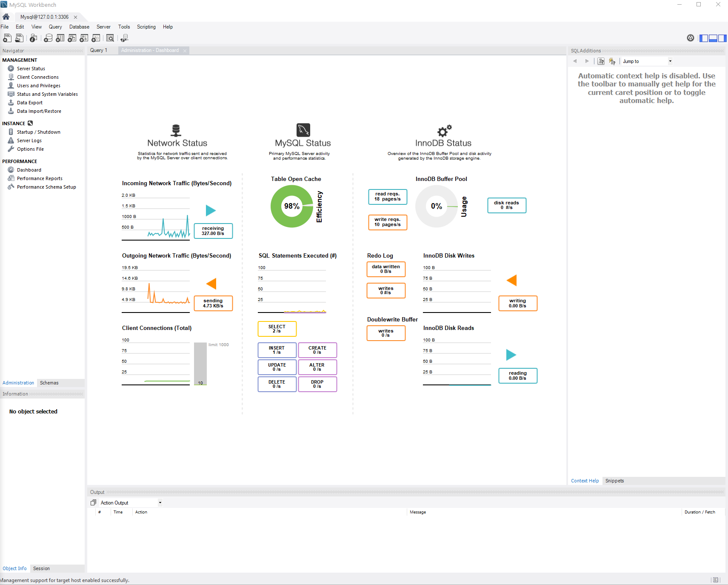Toggle the left sidebar panel visibility
The width and height of the screenshot is (728, 585).
(x=704, y=38)
